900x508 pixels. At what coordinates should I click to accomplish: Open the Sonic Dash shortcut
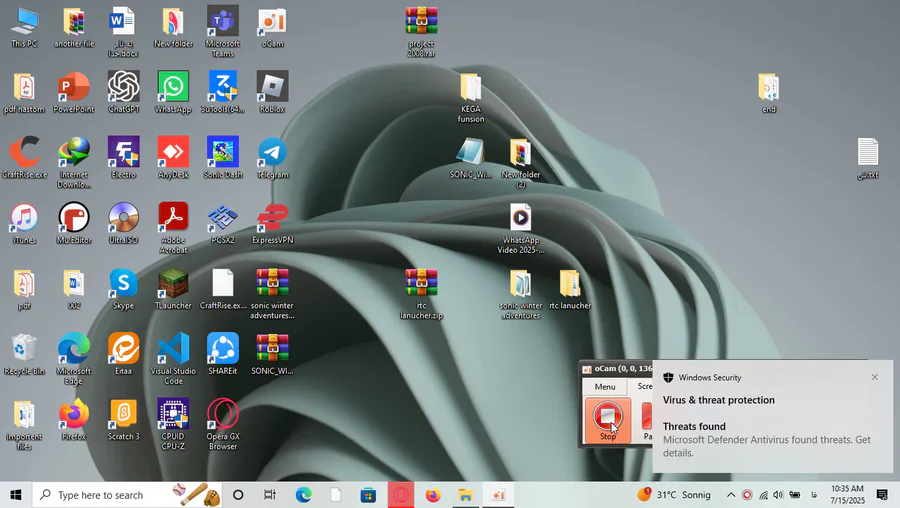pos(223,158)
